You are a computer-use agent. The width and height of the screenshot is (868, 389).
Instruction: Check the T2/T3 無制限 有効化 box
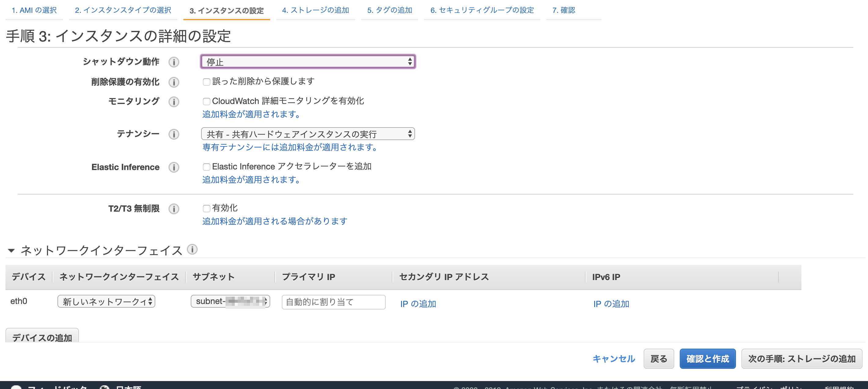click(x=206, y=208)
